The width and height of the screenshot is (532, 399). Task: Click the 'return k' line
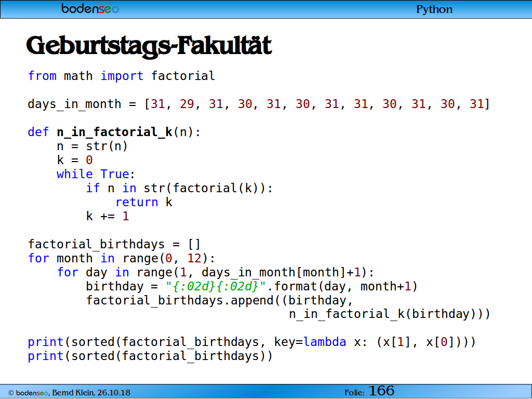point(144,202)
